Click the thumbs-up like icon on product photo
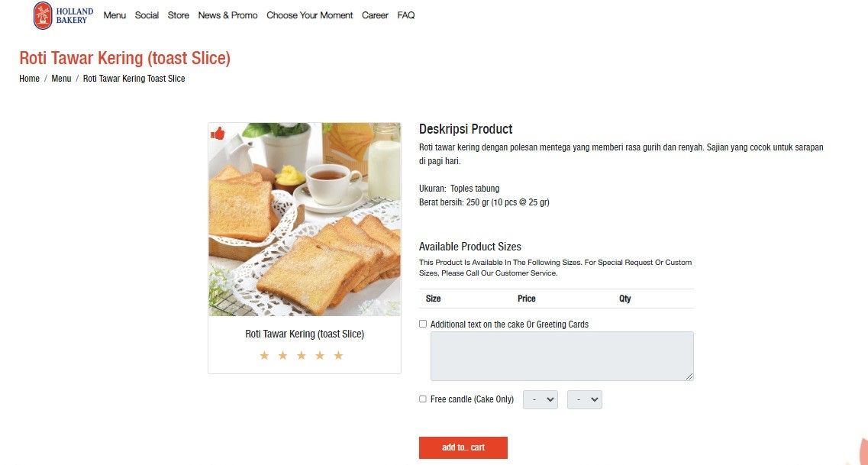This screenshot has height=465, width=868. coord(219,134)
